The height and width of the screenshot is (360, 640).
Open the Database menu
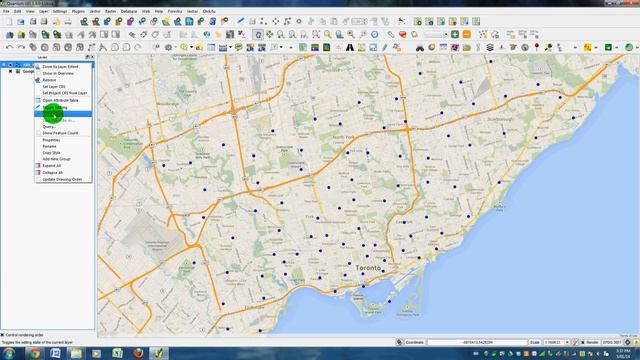(129, 11)
